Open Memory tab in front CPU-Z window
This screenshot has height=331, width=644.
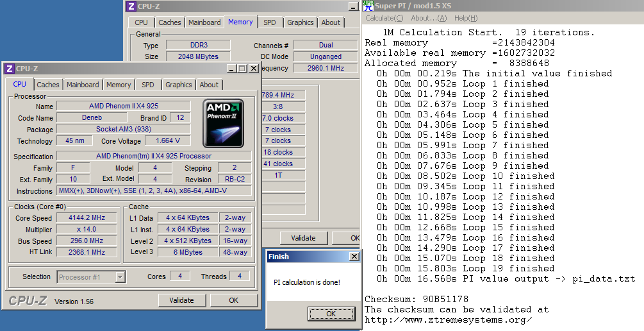tap(119, 85)
